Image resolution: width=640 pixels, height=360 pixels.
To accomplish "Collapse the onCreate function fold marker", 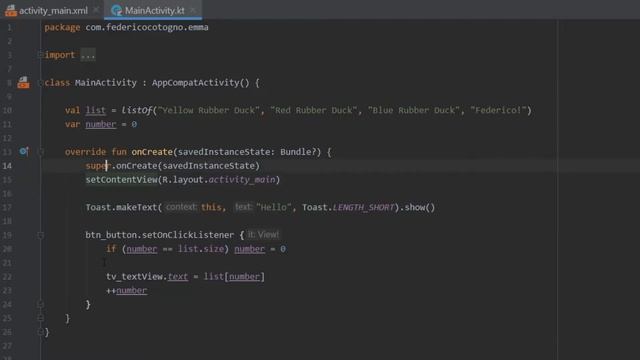I will pyautogui.click(x=40, y=152).
